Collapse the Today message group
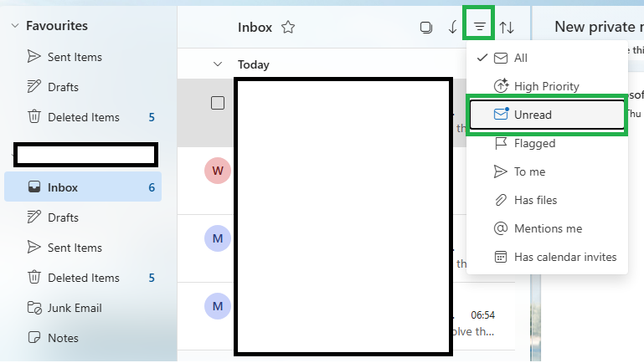 218,64
